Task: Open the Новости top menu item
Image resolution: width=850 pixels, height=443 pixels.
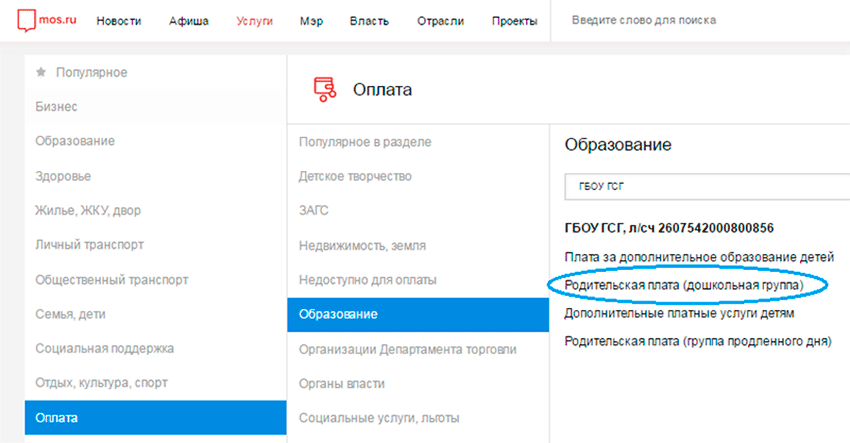Action: (x=119, y=21)
